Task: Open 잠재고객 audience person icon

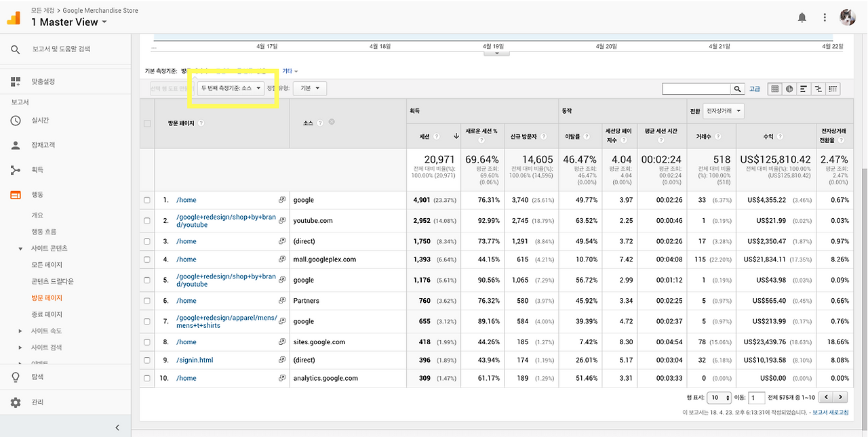Action: [x=16, y=145]
